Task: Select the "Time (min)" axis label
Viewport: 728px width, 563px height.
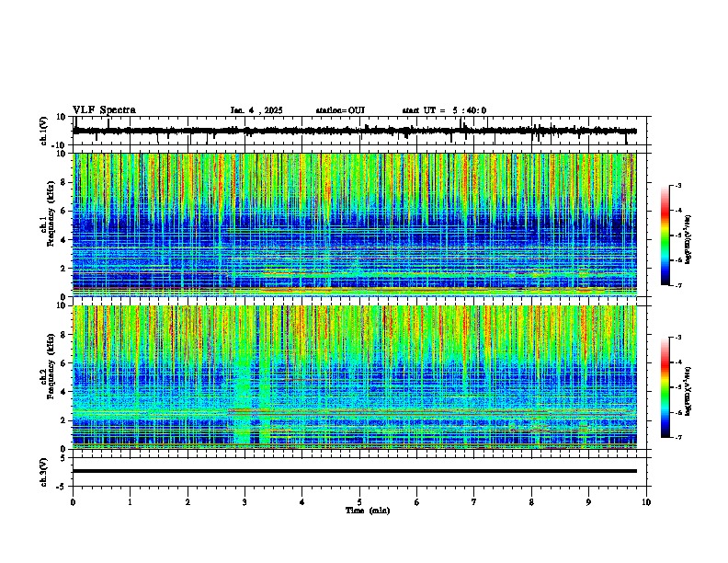Action: pos(368,511)
